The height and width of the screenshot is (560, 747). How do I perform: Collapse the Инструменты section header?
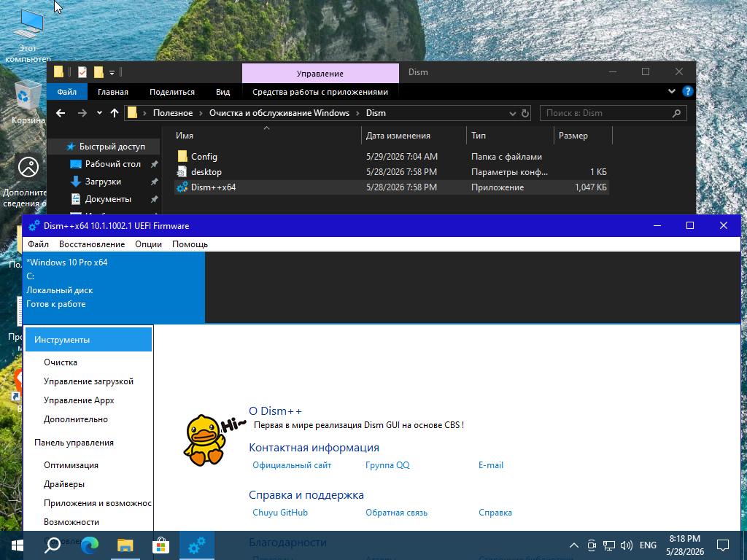[x=88, y=340]
